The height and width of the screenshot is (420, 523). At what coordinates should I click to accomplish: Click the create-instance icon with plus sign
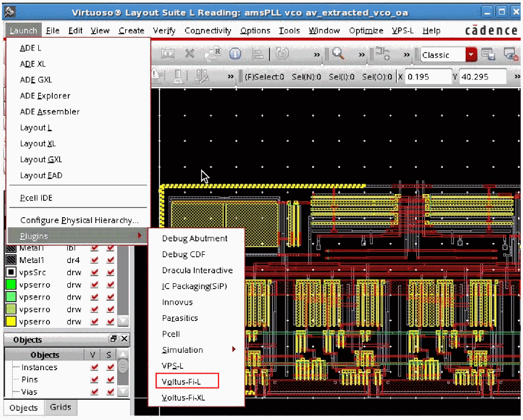pos(383,54)
